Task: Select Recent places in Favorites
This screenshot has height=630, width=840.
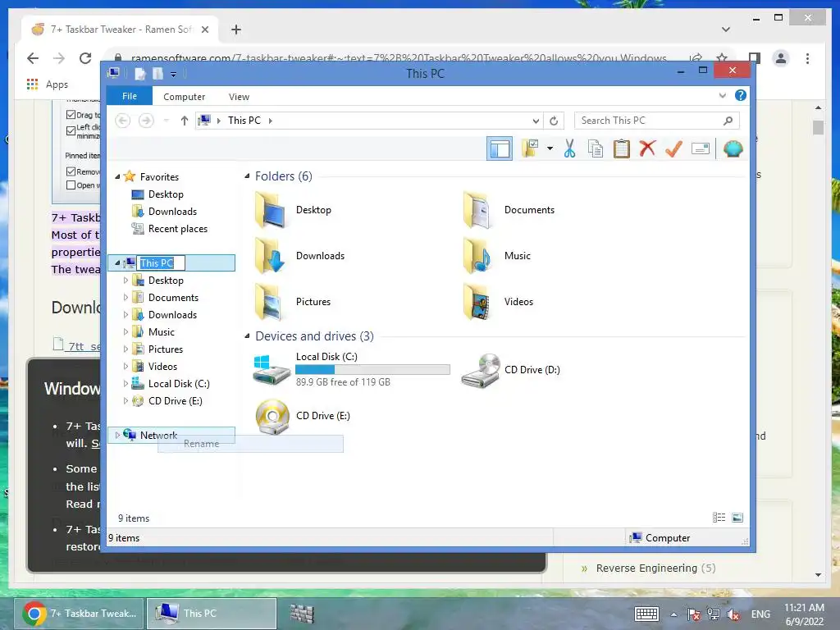Action: point(177,229)
